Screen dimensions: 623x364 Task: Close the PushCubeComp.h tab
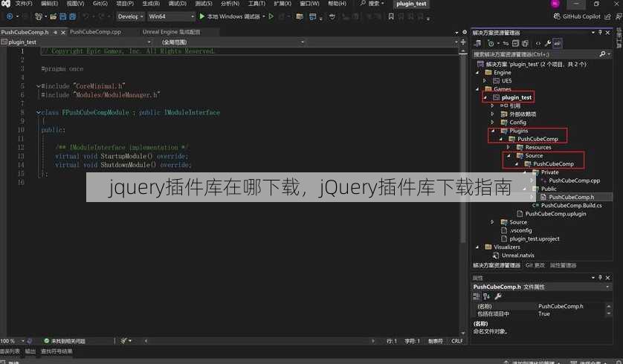(63, 32)
